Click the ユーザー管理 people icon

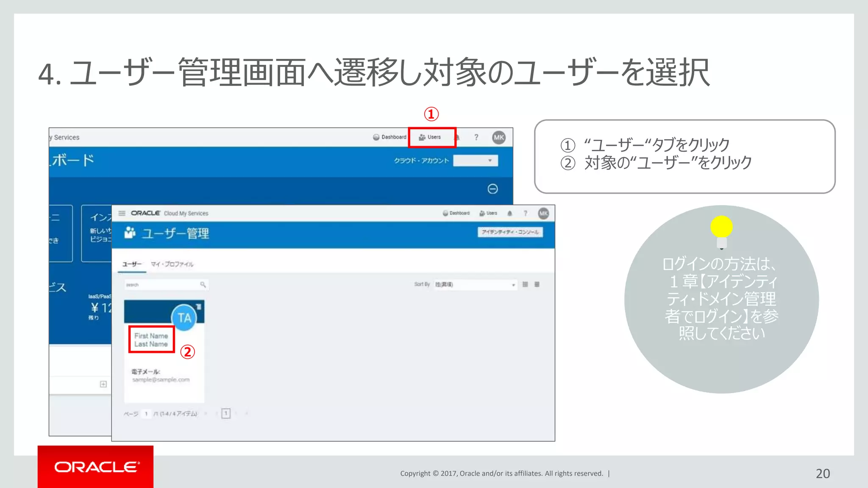coord(130,233)
